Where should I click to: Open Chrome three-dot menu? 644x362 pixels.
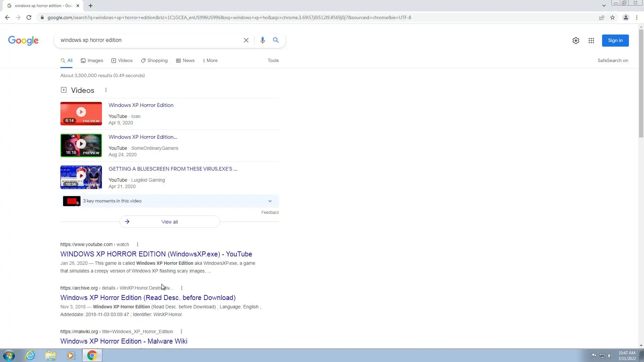tap(637, 17)
